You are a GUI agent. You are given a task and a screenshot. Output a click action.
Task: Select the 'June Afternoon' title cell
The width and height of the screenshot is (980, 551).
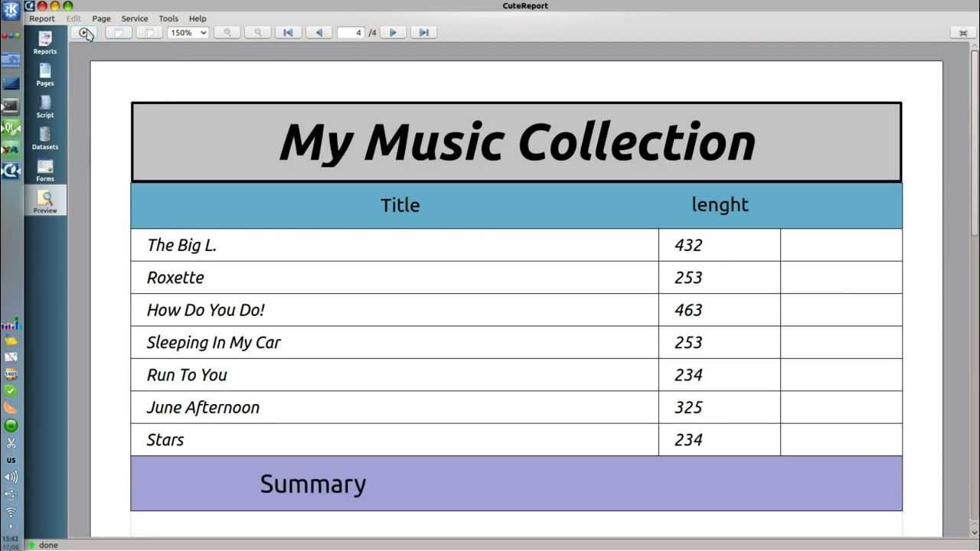pos(394,407)
